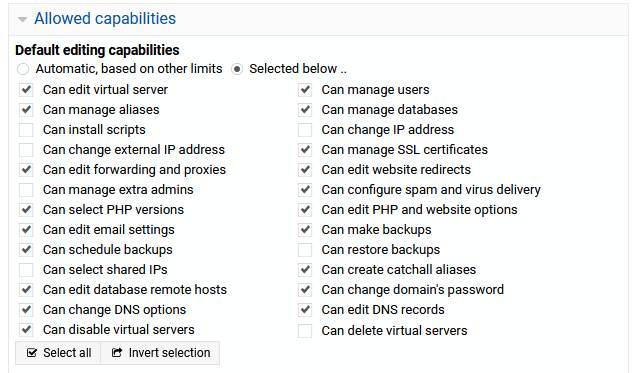Uncheck Can edit virtual server
This screenshot has height=373, width=637.
[x=26, y=90]
